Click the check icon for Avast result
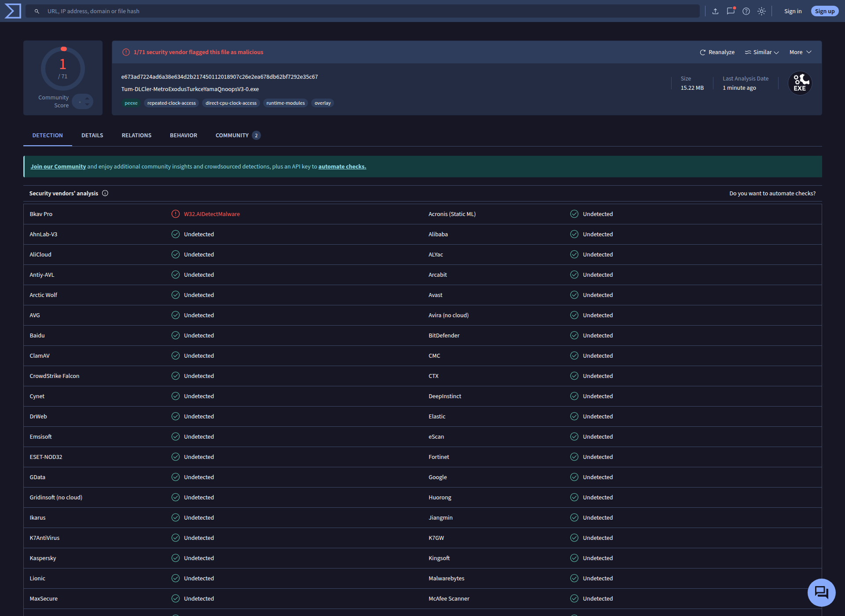 tap(574, 295)
